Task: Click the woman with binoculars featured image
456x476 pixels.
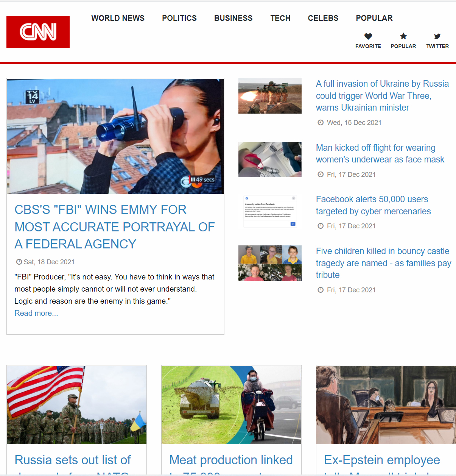Action: click(115, 136)
